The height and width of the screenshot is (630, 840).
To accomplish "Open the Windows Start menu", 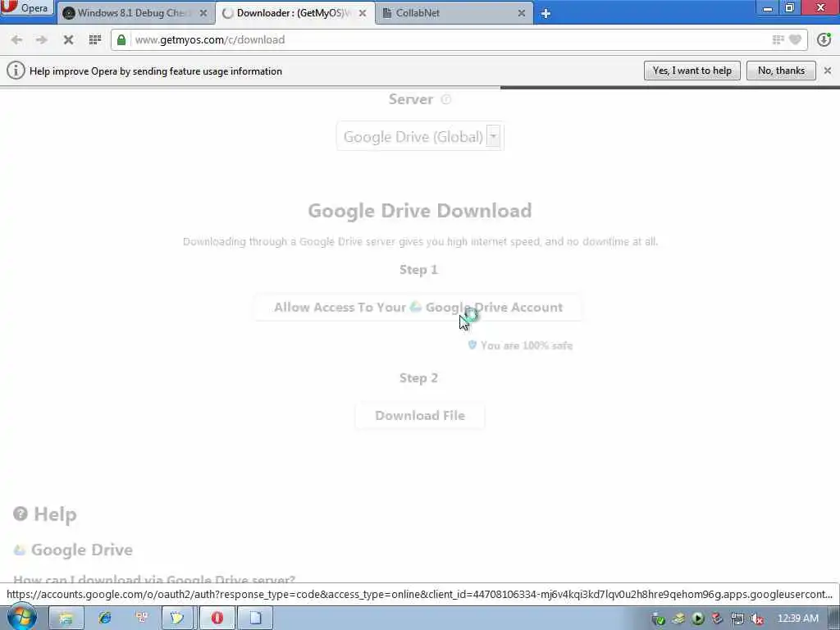I will [21, 617].
